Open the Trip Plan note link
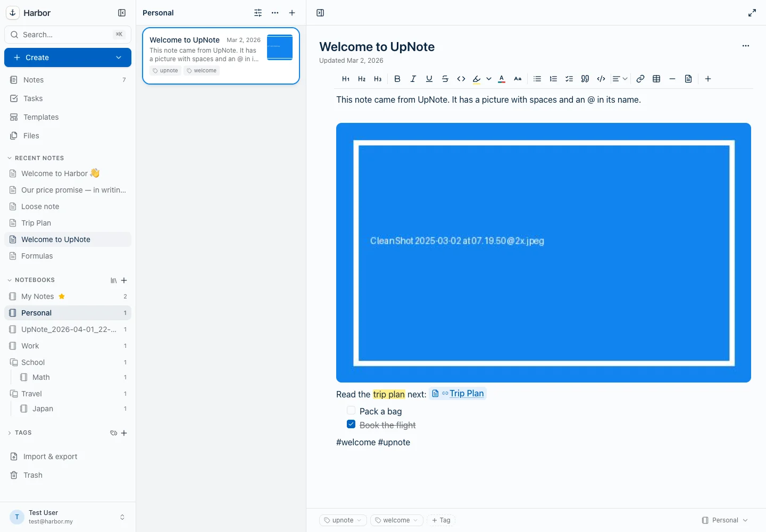The image size is (766, 532). (458, 393)
